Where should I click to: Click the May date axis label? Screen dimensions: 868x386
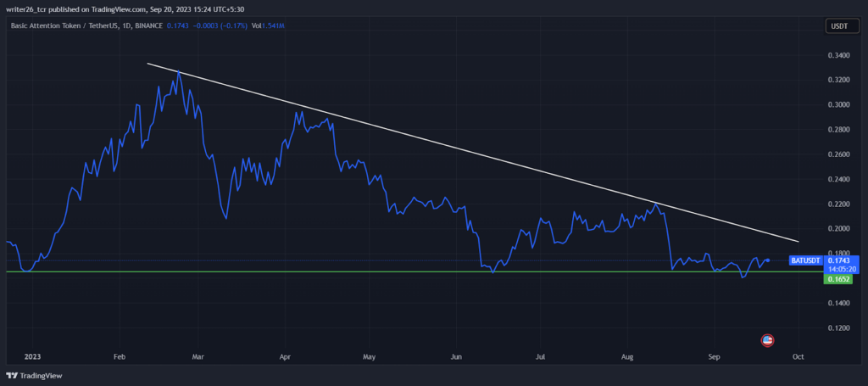pyautogui.click(x=370, y=357)
